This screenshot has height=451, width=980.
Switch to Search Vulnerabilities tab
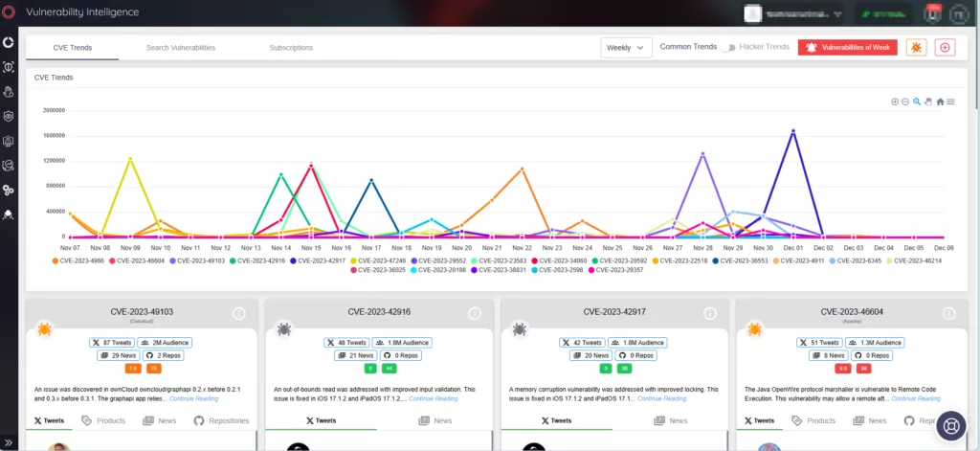coord(181,48)
